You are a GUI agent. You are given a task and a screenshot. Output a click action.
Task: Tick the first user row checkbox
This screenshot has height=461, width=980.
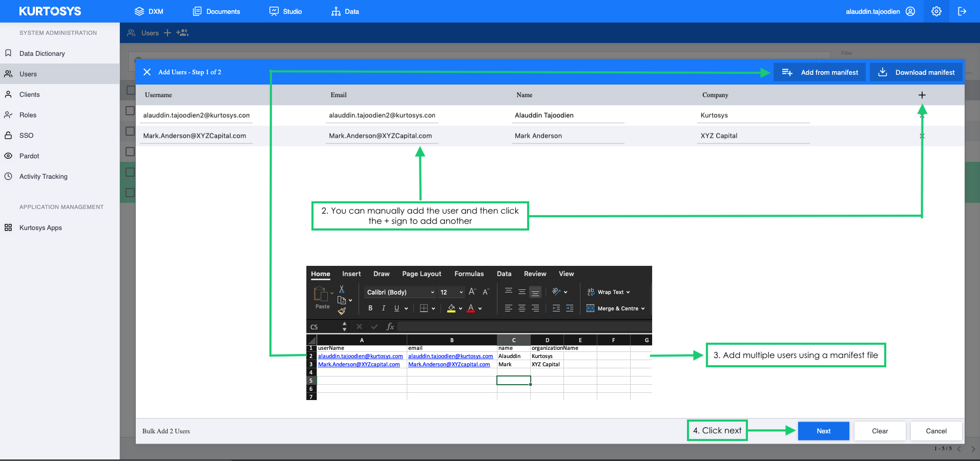[x=130, y=111]
